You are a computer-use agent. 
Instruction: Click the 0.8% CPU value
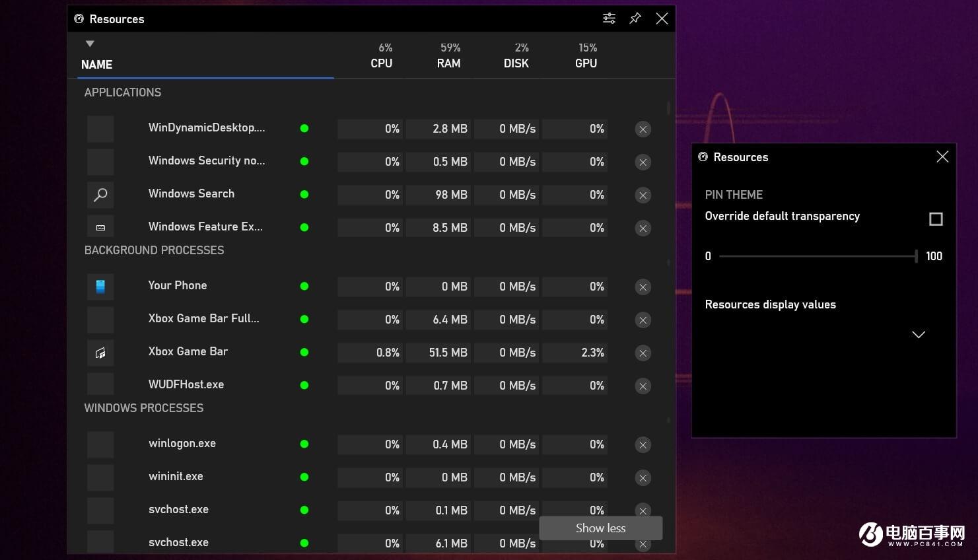(388, 353)
